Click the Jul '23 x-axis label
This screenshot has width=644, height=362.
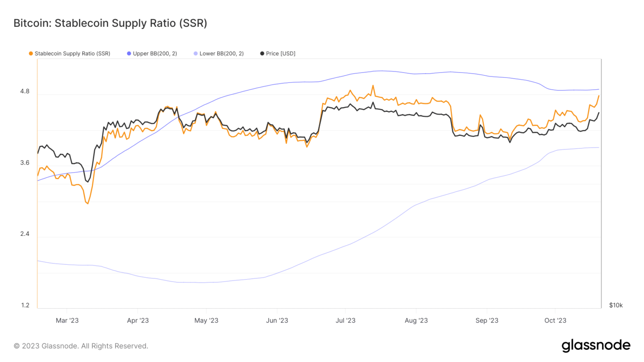(345, 321)
